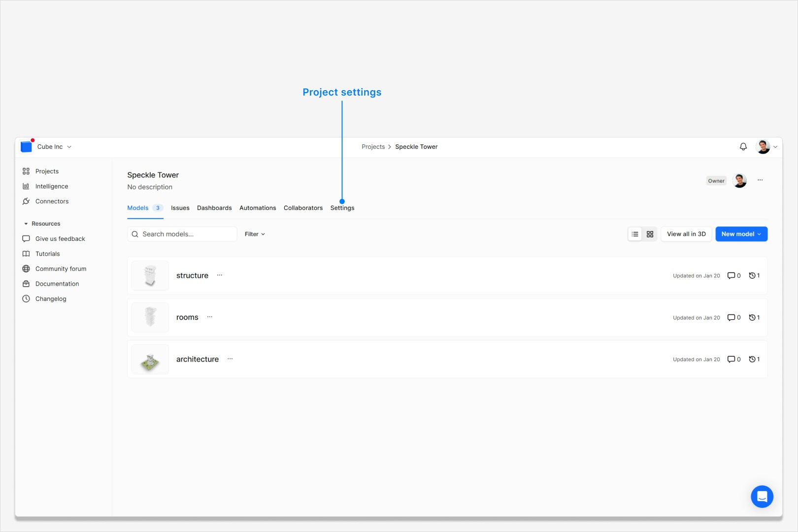Switch to the Collaborators tab
Image resolution: width=798 pixels, height=532 pixels.
point(303,207)
